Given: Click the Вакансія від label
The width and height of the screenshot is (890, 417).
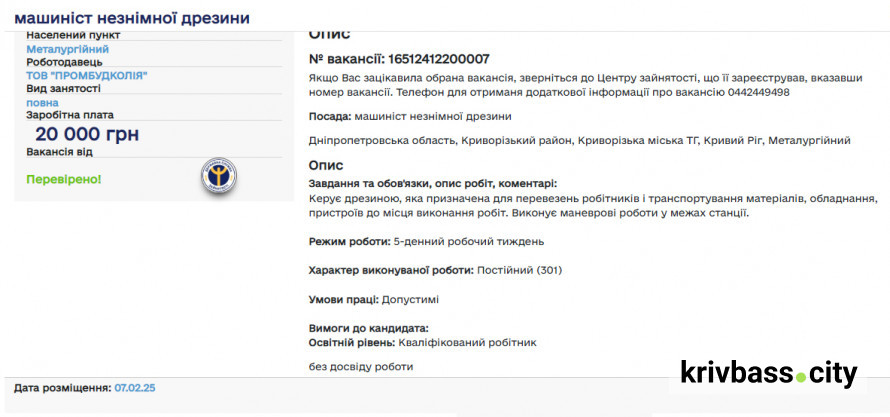Looking at the screenshot, I should click(59, 152).
